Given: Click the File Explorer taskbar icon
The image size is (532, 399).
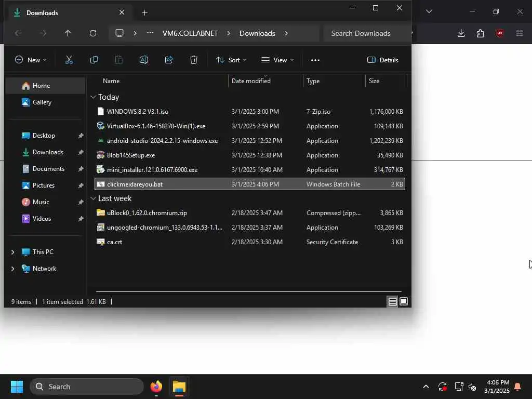Looking at the screenshot, I should point(179,387).
